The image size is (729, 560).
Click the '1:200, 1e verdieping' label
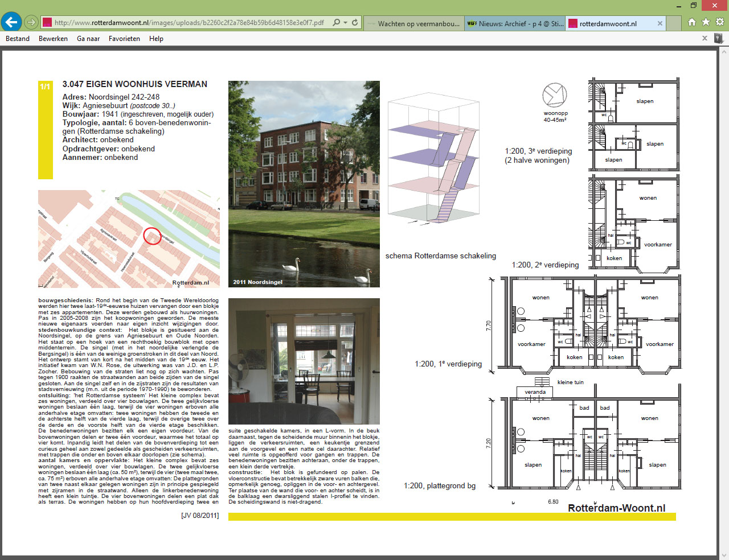pyautogui.click(x=448, y=364)
